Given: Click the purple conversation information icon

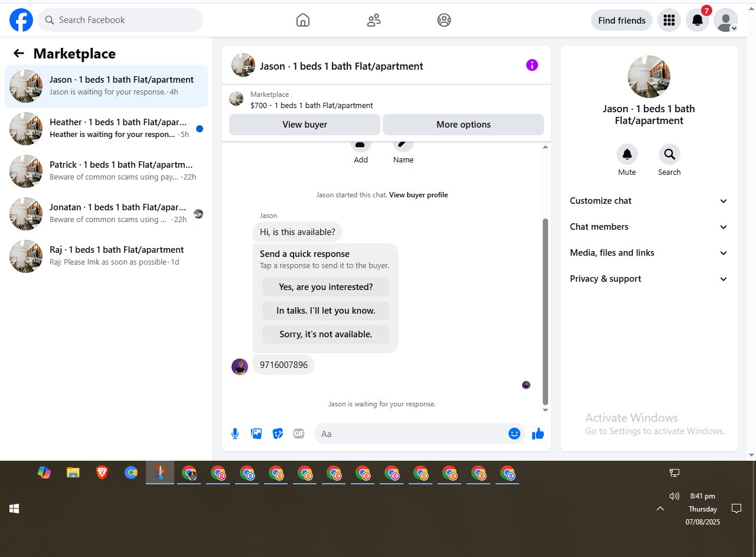Looking at the screenshot, I should [x=532, y=65].
